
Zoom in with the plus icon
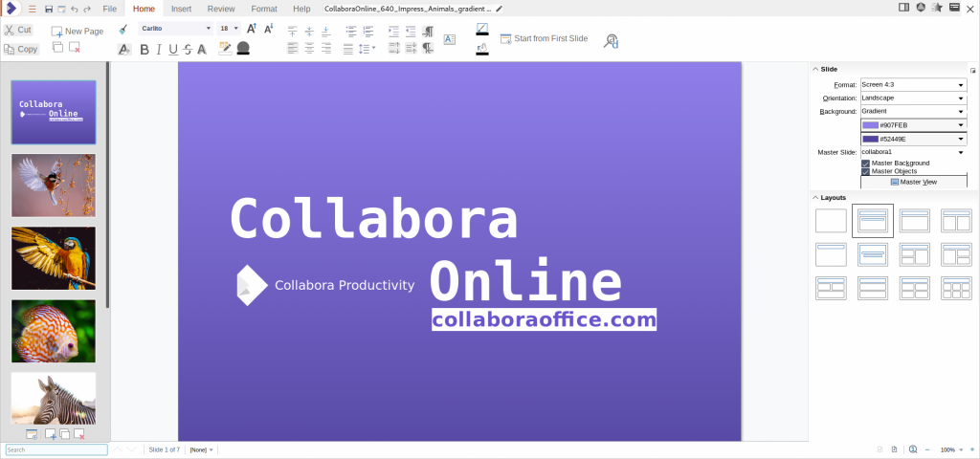pos(972,449)
